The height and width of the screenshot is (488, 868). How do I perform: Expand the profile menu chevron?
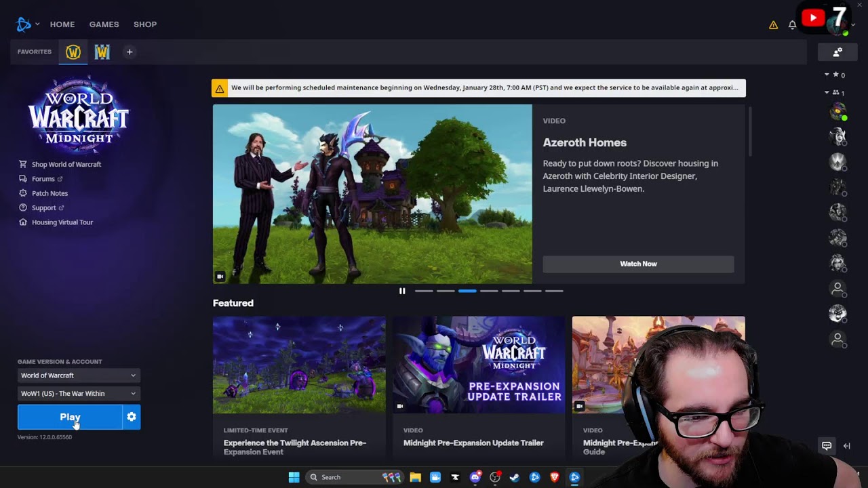click(x=853, y=25)
